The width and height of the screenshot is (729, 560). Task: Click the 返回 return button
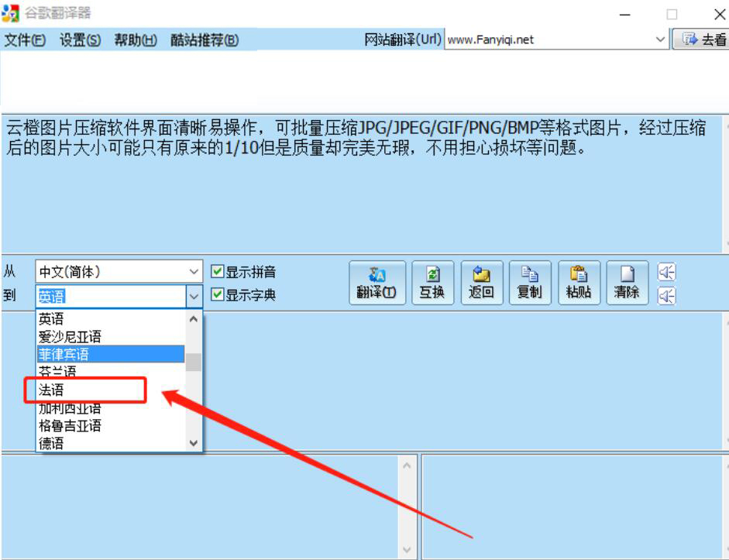(x=482, y=283)
